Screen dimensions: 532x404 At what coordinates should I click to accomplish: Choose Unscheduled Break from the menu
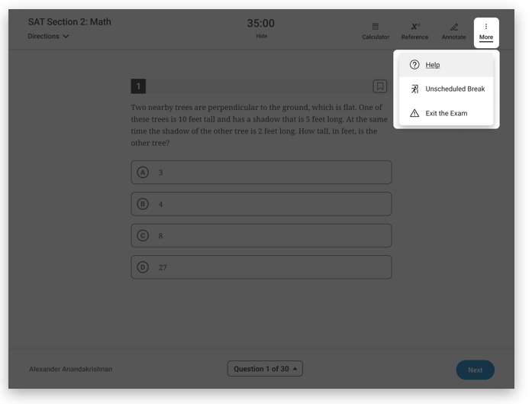[447, 89]
